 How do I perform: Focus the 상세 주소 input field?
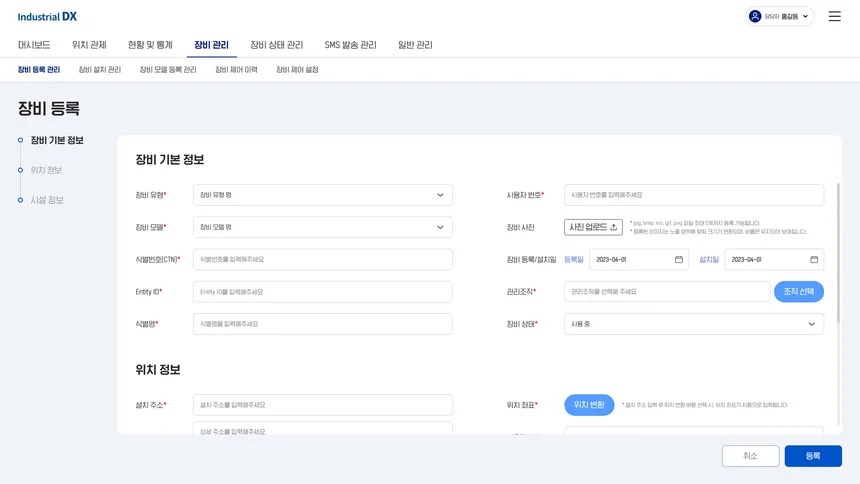(x=322, y=429)
